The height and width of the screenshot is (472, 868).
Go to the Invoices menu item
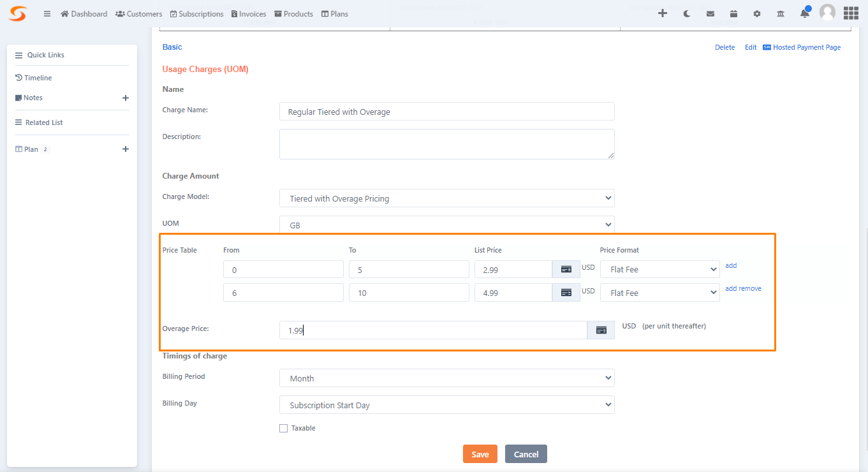[x=248, y=13]
